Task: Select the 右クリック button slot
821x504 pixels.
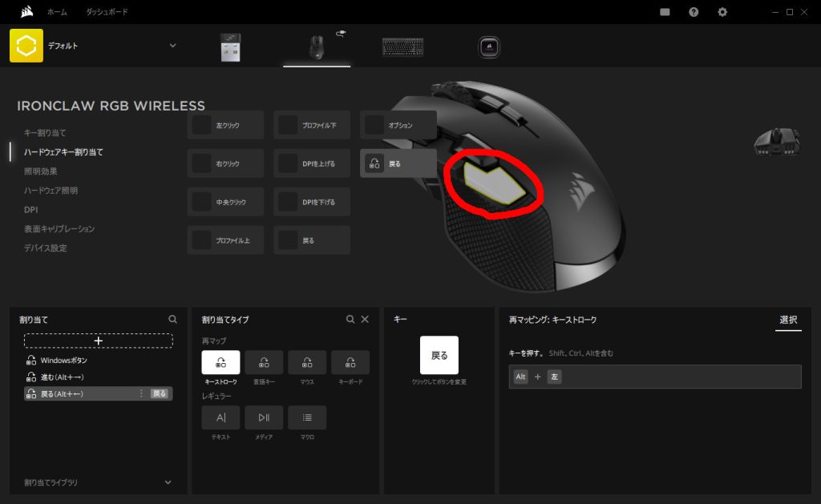Action: (225, 163)
